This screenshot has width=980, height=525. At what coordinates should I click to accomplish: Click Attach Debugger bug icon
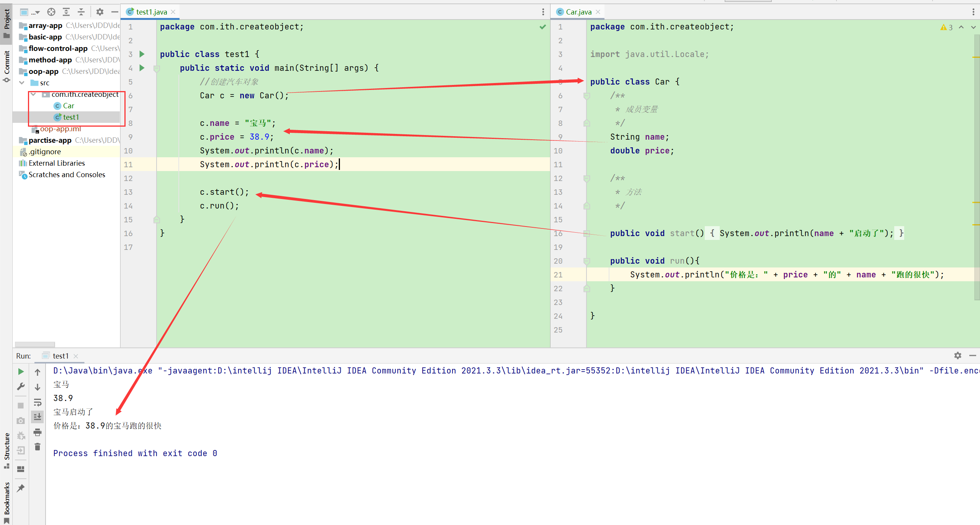click(21, 435)
